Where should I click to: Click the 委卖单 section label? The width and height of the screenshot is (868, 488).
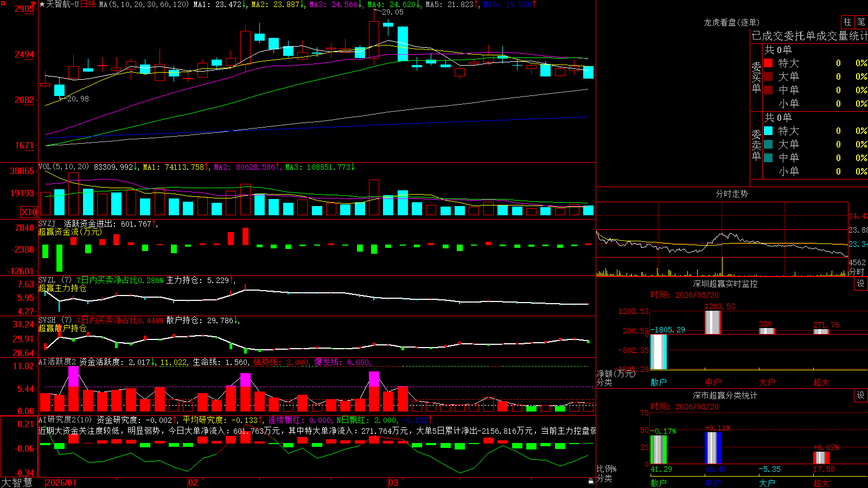click(756, 145)
